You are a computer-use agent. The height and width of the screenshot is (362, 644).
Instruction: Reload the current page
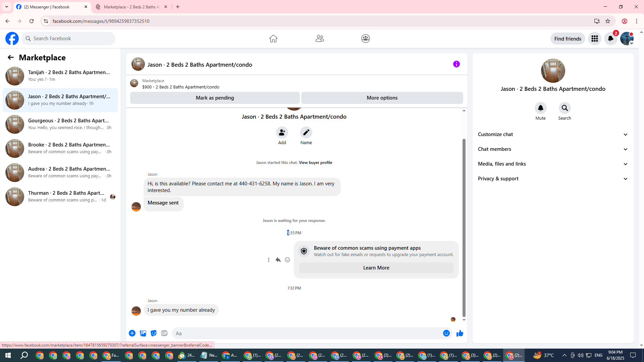click(x=32, y=21)
